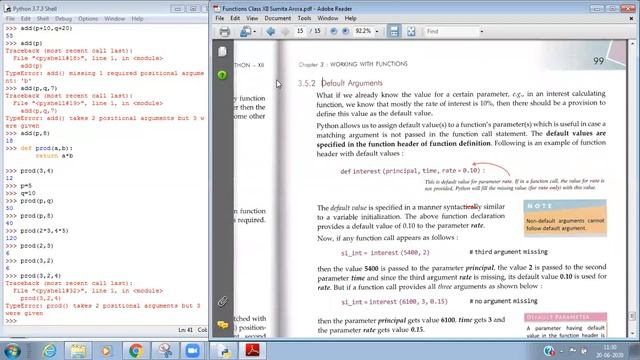Viewport: 640px width, 360px height.
Task: Open Adobe Reader File menu
Action: pos(220,18)
